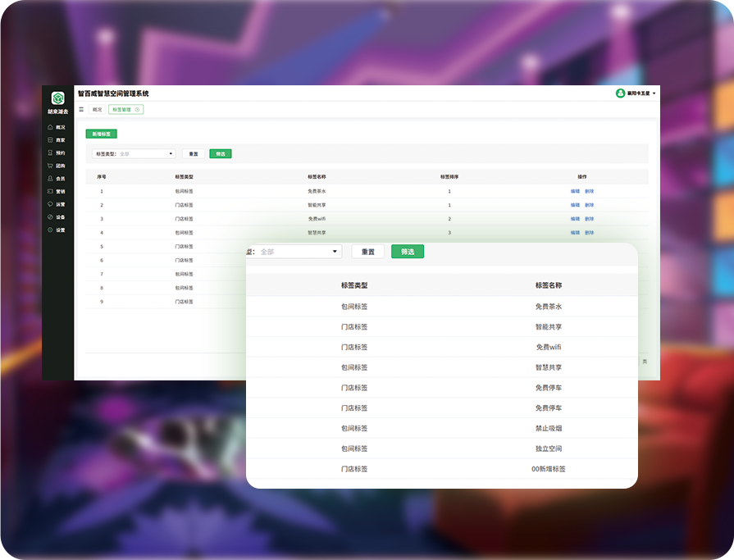Open the type dropdown in enlarged callout
Viewport: 734px width, 560px height.
pos(294,252)
